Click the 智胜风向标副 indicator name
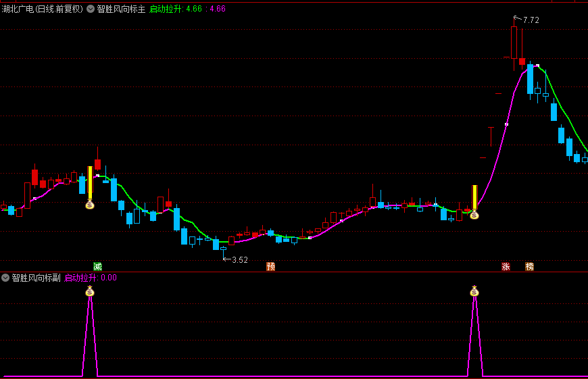This screenshot has width=588, height=379. click(36, 278)
